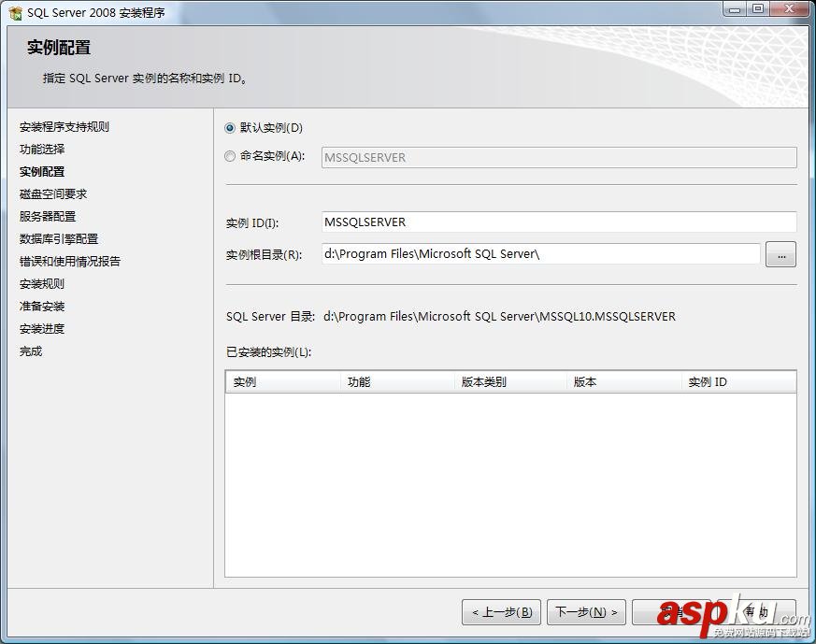Click the SQL Server 目录 path text
The width and height of the screenshot is (816, 644).
pyautogui.click(x=499, y=316)
